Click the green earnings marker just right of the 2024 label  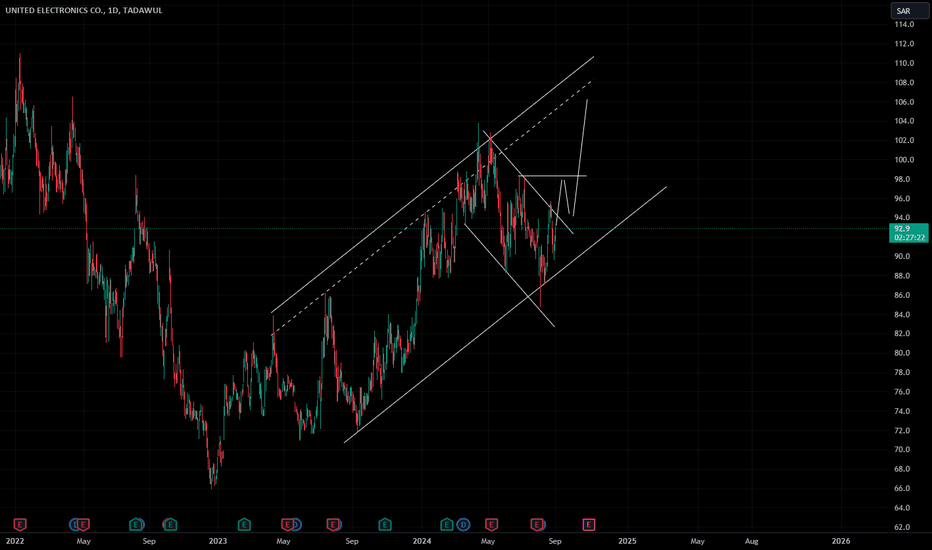click(x=446, y=524)
